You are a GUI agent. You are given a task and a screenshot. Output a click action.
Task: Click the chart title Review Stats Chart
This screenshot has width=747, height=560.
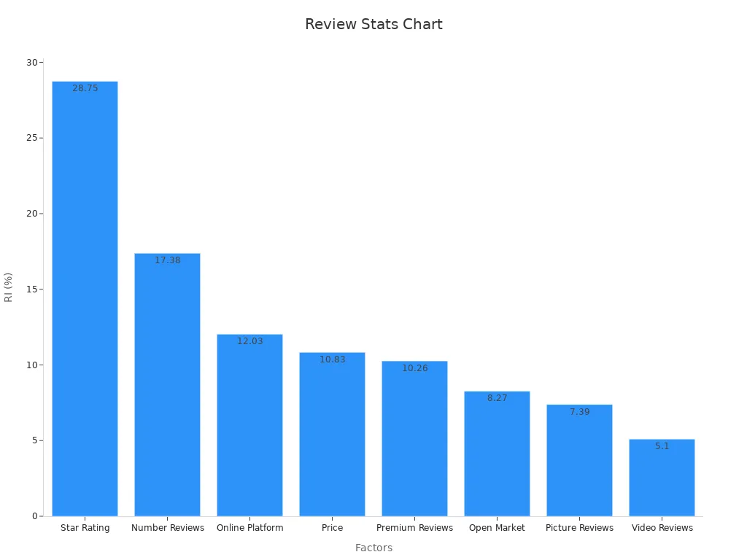(373, 24)
